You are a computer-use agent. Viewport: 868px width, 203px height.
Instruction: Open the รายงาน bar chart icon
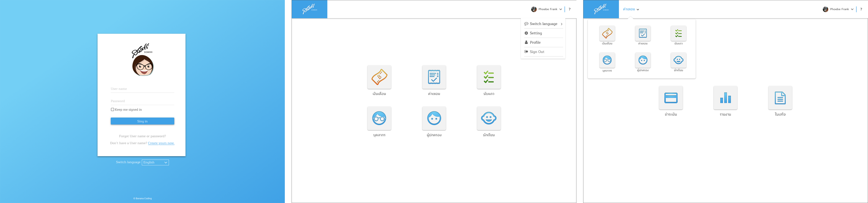[725, 98]
